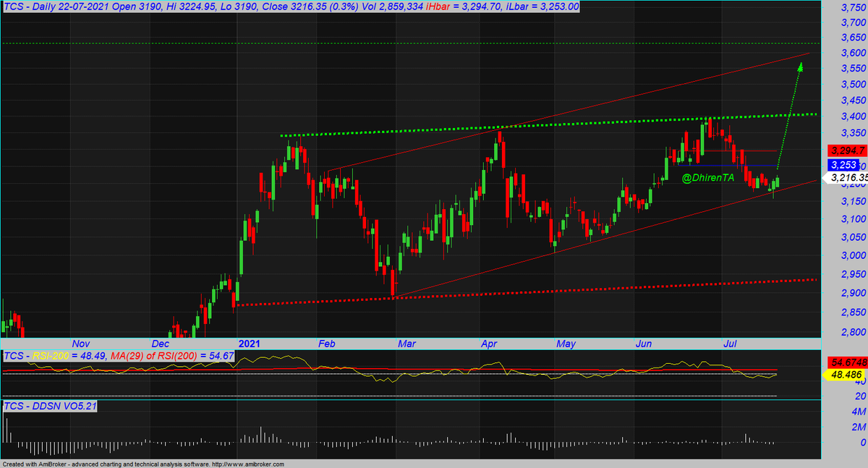The height and width of the screenshot is (468, 868).
Task: Click the 3,400 price axis label
Action: (x=853, y=117)
